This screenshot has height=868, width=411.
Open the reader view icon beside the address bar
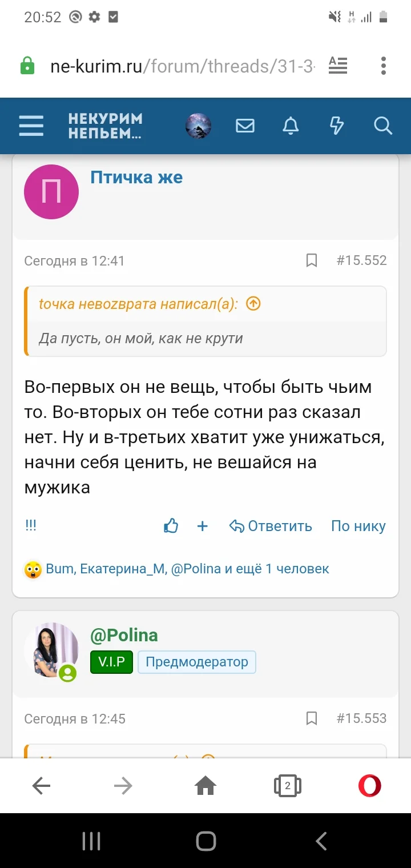(x=337, y=65)
